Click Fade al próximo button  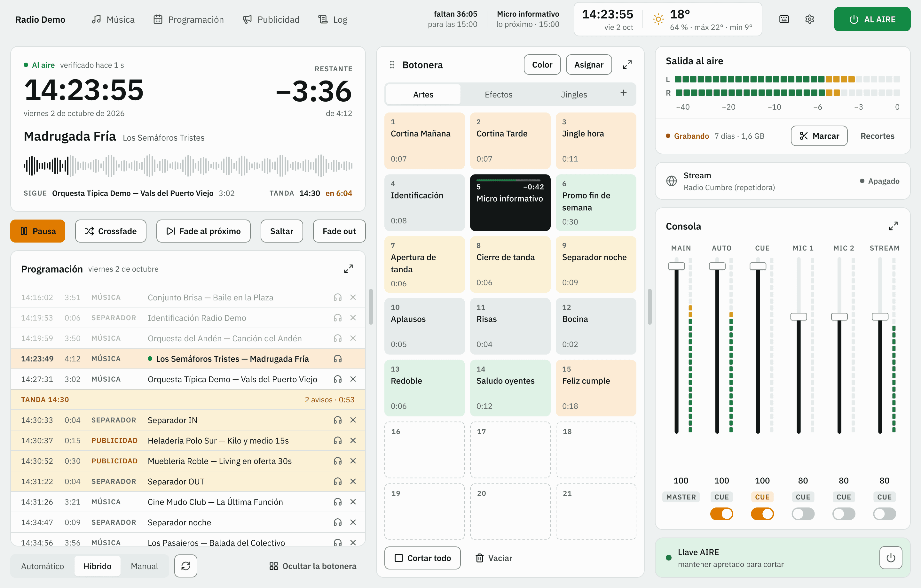203,231
